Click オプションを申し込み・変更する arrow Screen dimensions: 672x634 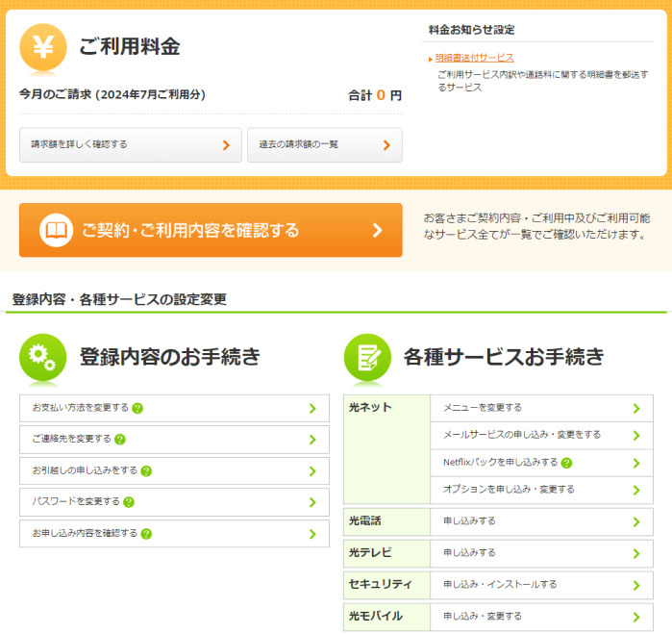[635, 490]
